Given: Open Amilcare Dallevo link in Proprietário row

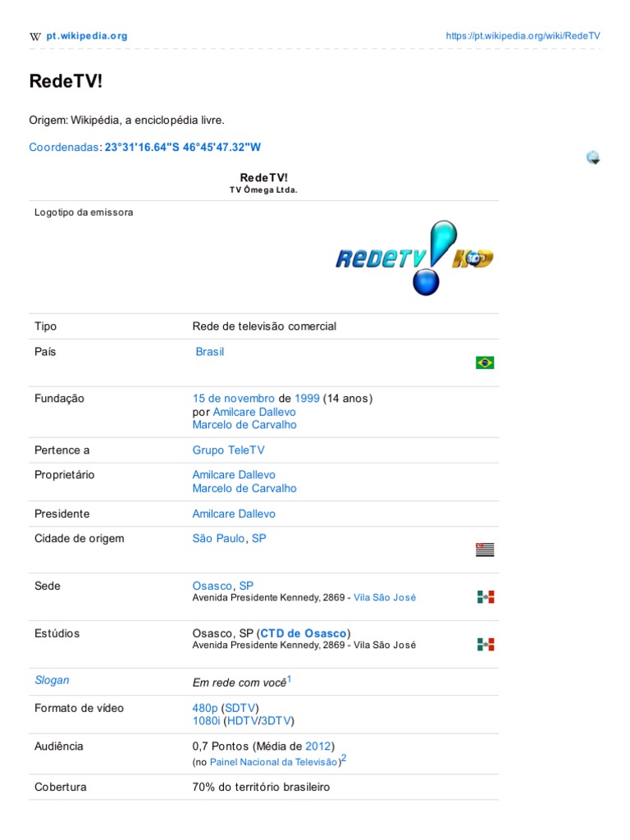Looking at the screenshot, I should tap(234, 475).
